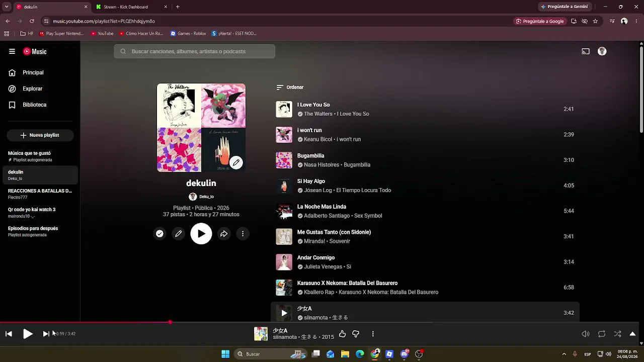This screenshot has height=362, width=644.
Task: Open the Qr code yo kai watch 3 playlist
Action: click(40, 213)
